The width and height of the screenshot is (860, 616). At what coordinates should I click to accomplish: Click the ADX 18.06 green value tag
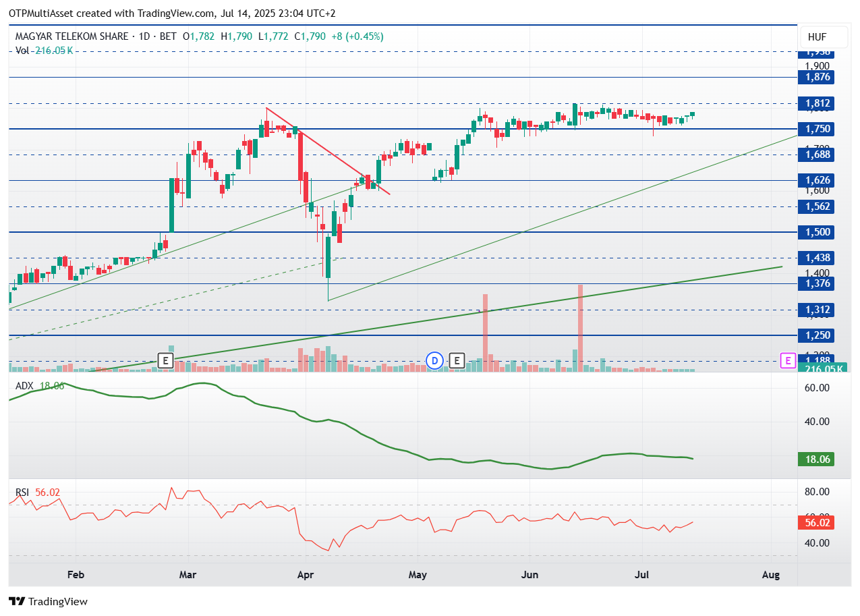click(815, 459)
